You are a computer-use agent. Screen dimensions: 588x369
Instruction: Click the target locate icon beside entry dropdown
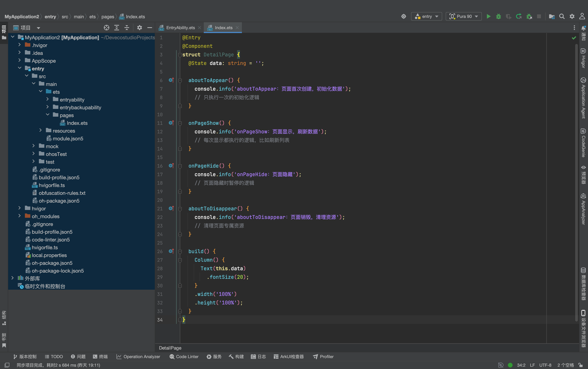pos(403,16)
